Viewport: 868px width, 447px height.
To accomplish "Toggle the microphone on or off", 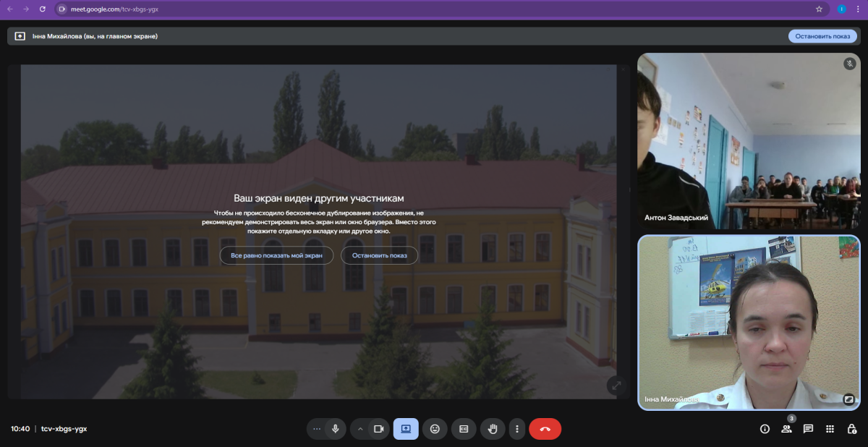I will [x=336, y=429].
